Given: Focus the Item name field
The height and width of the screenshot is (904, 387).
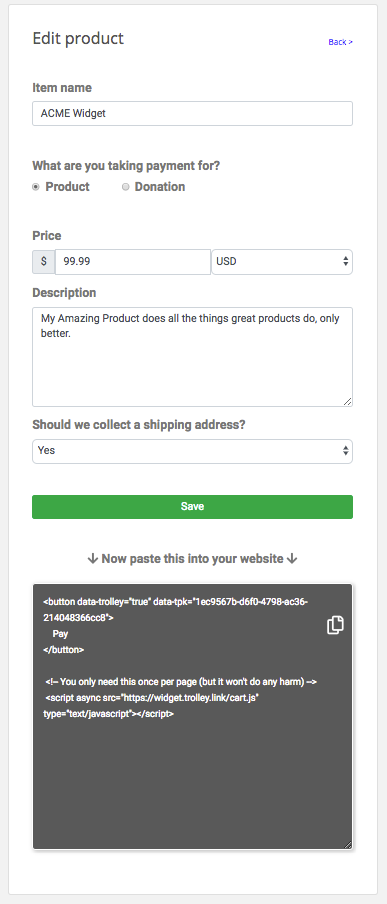Looking at the screenshot, I should coord(192,114).
